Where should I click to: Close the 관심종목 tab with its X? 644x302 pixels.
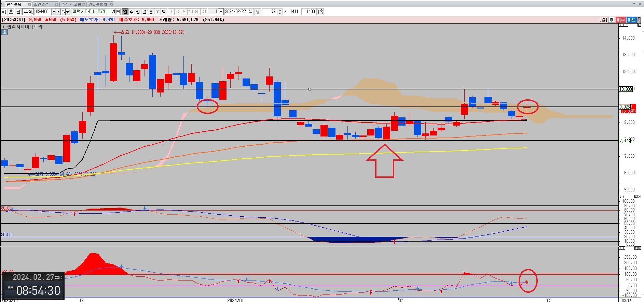pos(29,4)
